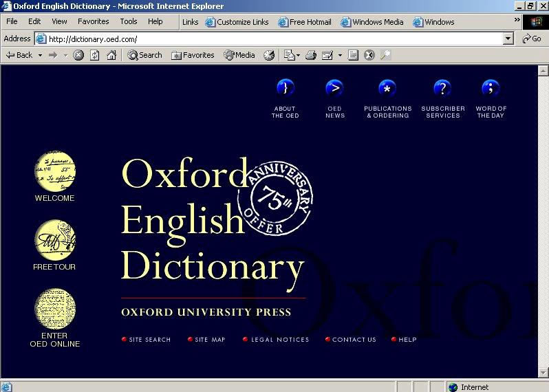This screenshot has height=392, width=549.
Task: Click the Edit page toolbar icon
Action: (x=327, y=55)
